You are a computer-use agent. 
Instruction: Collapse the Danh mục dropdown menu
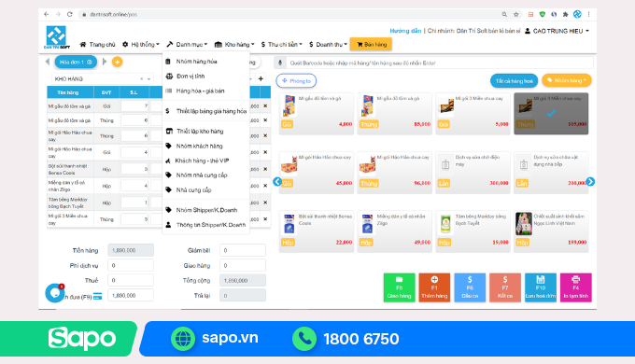tap(187, 45)
